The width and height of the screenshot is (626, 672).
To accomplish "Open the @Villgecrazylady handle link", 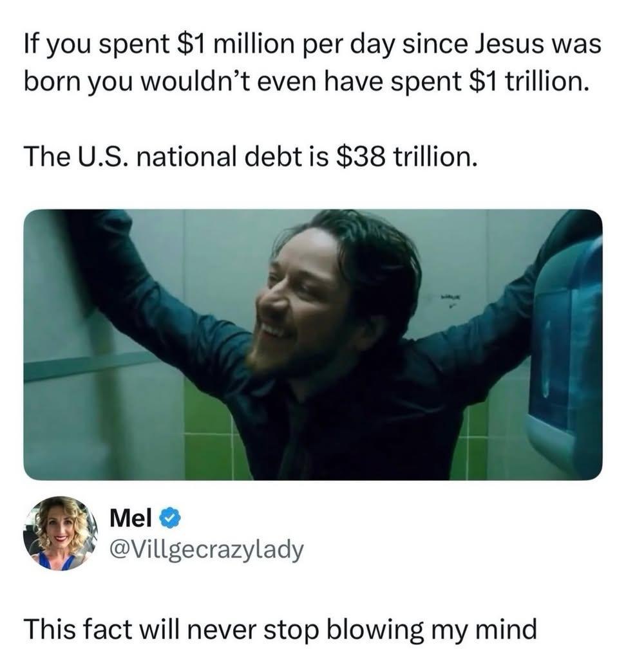I will point(207,550).
